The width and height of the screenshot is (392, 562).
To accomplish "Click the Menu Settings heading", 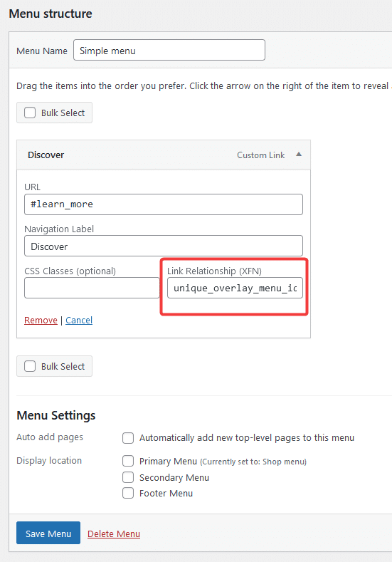I will coord(55,415).
